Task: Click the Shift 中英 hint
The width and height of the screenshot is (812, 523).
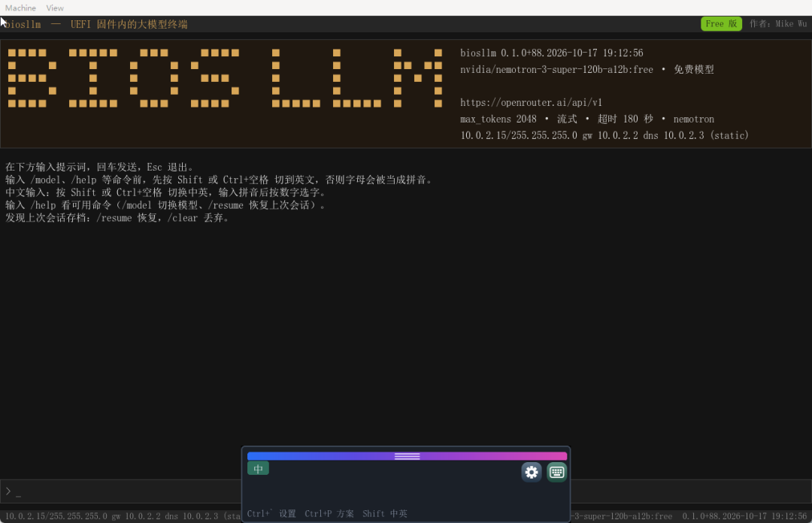Action: (x=385, y=514)
